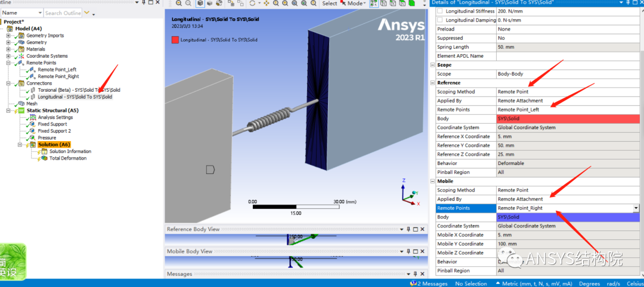Screen dimensions: 644x287
Task: Collapse the Reference section in Details
Action: click(432, 83)
